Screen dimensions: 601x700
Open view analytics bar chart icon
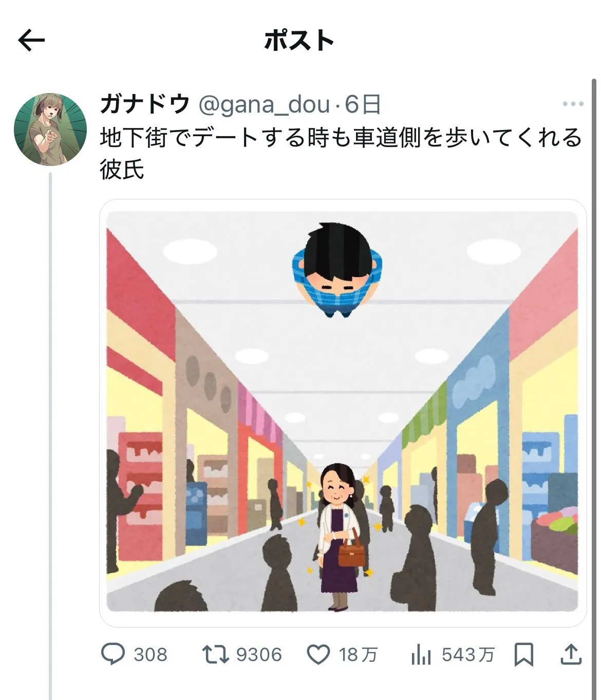[421, 654]
